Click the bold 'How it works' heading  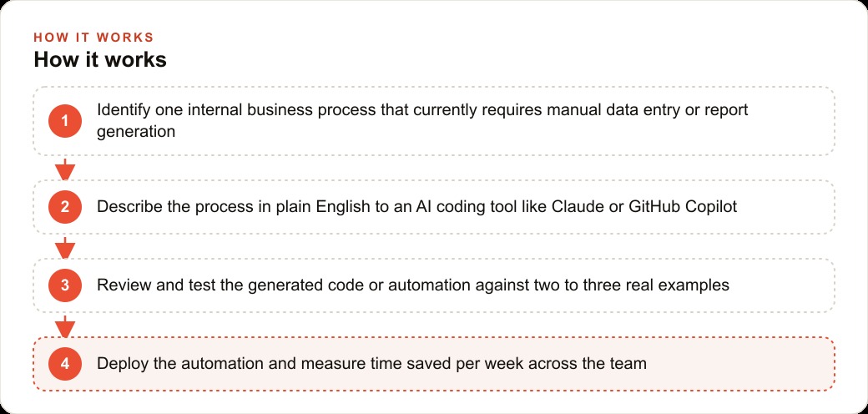coord(100,59)
